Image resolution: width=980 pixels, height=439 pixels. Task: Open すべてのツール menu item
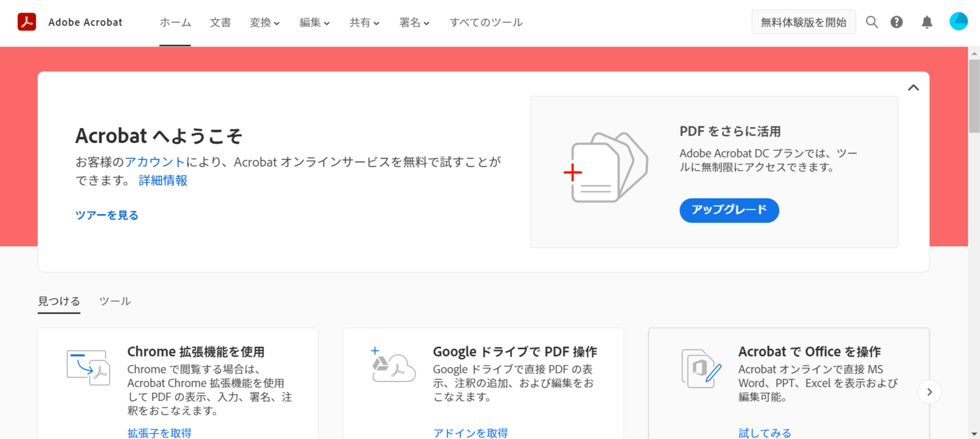click(486, 23)
